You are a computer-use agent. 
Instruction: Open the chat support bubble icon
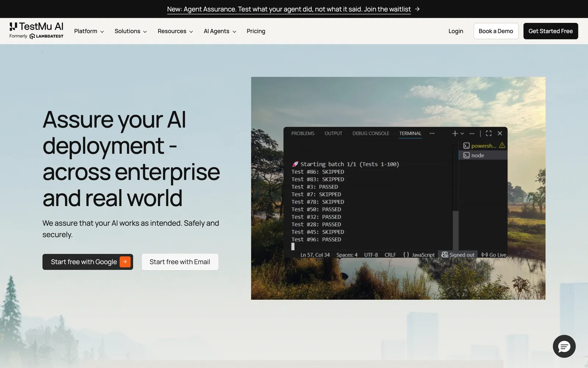tap(564, 346)
